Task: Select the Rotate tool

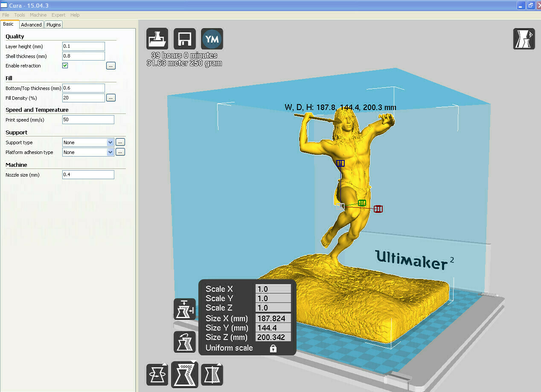Action: [x=157, y=375]
